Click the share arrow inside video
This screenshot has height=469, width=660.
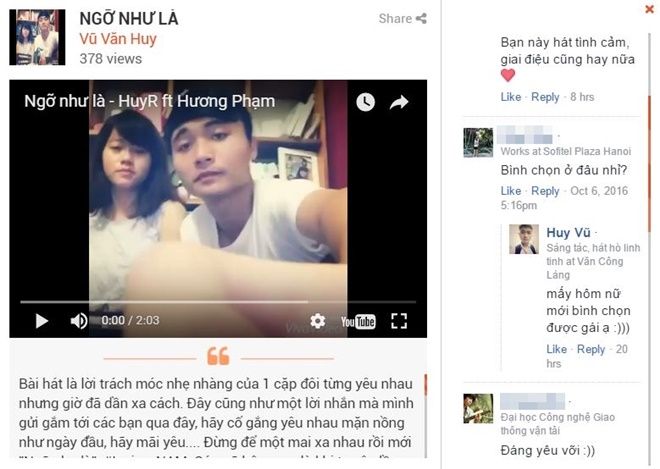click(399, 102)
